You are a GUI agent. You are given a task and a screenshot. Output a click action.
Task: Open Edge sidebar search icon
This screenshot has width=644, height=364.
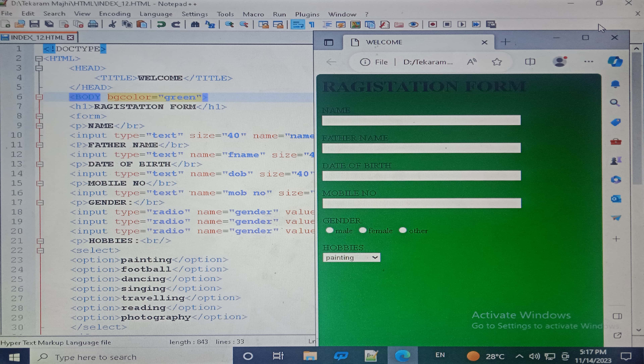[615, 103]
